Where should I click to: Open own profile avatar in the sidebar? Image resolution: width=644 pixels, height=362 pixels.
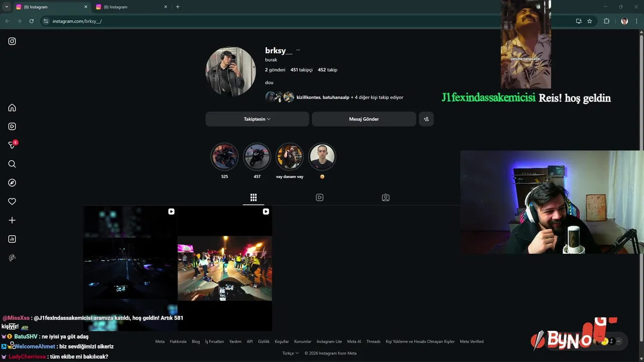click(12, 257)
